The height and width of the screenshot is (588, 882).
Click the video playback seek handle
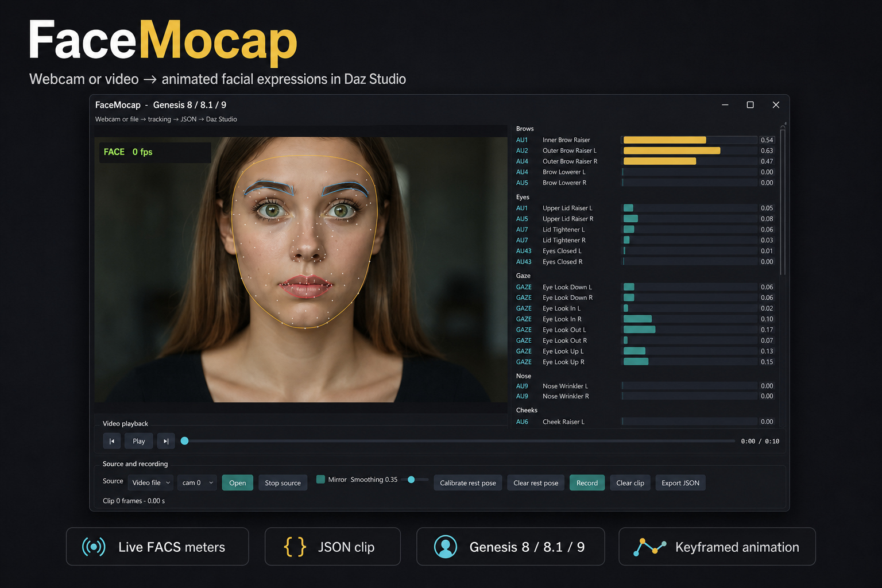tap(185, 441)
